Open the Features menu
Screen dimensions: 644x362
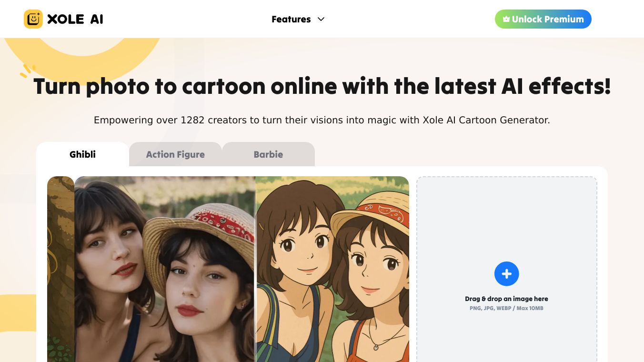(291, 19)
